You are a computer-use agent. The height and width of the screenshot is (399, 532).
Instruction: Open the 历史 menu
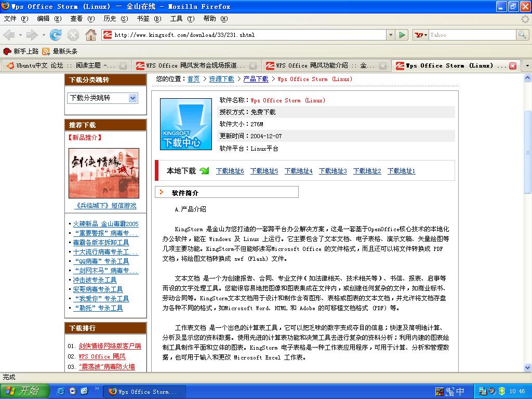click(x=115, y=19)
